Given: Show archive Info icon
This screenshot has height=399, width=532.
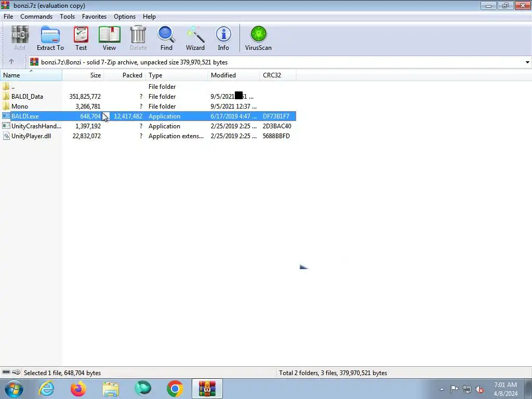Looking at the screenshot, I should [223, 37].
